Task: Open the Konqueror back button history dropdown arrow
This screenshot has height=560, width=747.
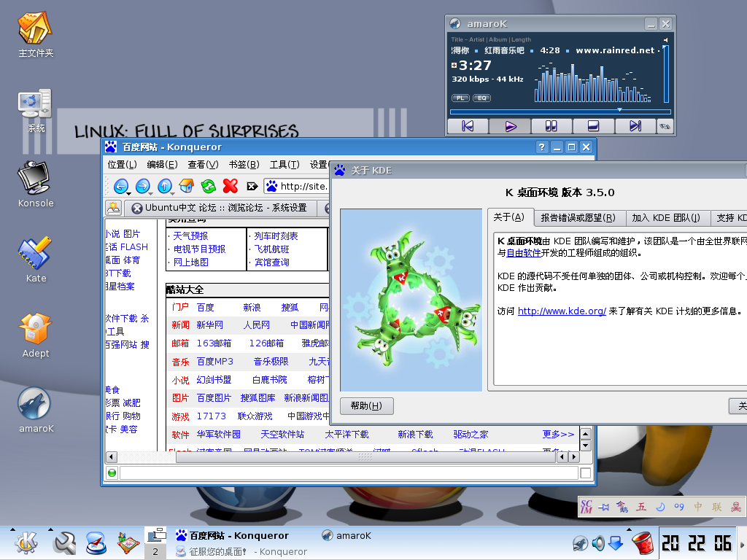Action: [128, 194]
